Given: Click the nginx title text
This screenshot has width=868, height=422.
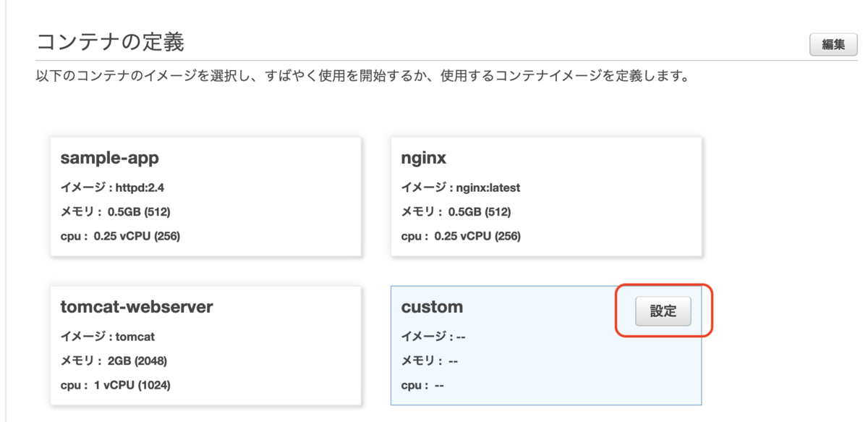Looking at the screenshot, I should (x=423, y=158).
